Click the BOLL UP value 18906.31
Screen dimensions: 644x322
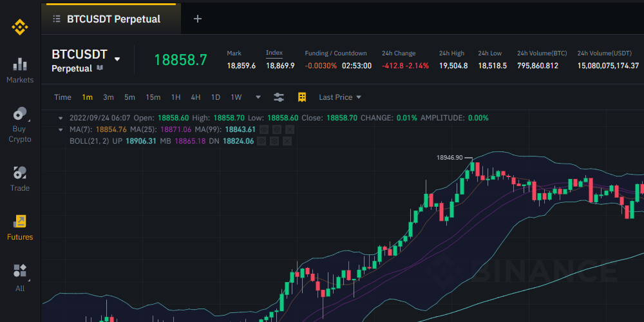tap(141, 141)
